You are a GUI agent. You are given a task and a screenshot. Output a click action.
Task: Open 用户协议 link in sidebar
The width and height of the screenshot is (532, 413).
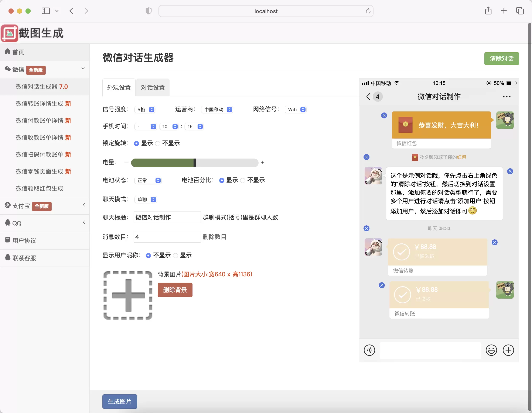[45, 241]
